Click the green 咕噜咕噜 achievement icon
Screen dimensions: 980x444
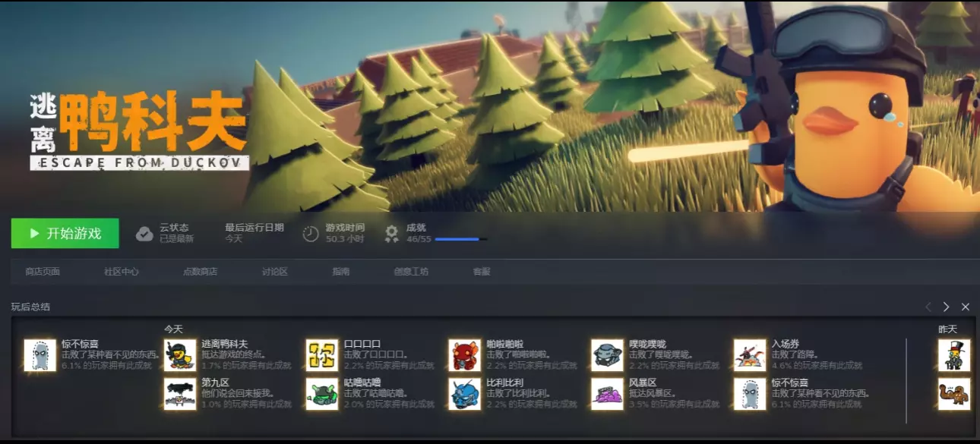322,394
